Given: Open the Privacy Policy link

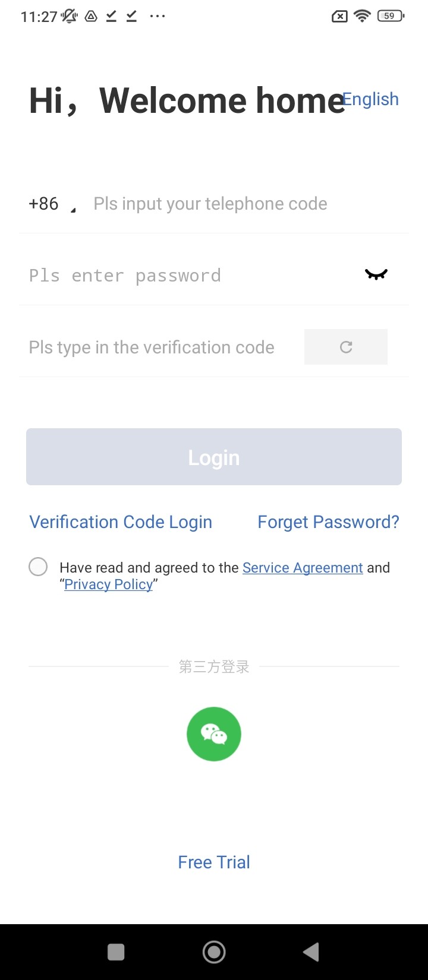Looking at the screenshot, I should coord(109,584).
